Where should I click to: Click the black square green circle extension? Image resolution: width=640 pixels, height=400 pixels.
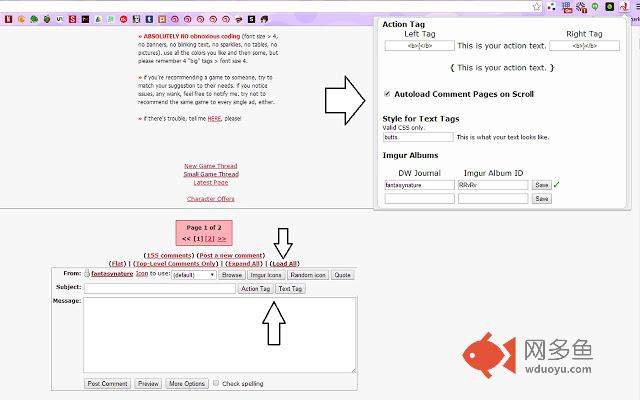pos(610,7)
